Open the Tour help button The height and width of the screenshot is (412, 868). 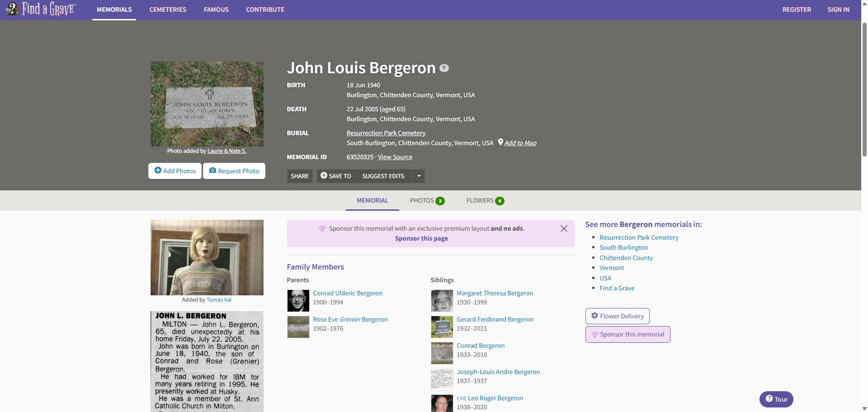tap(776, 399)
